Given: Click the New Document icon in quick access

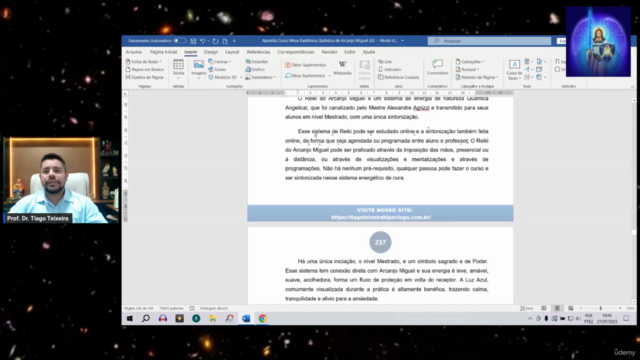Looking at the screenshot, I should (x=225, y=41).
